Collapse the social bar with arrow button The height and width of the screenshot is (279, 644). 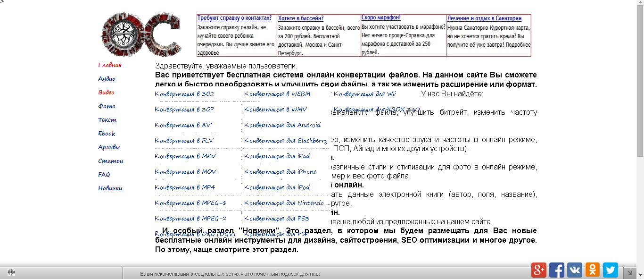pyautogui.click(x=629, y=272)
